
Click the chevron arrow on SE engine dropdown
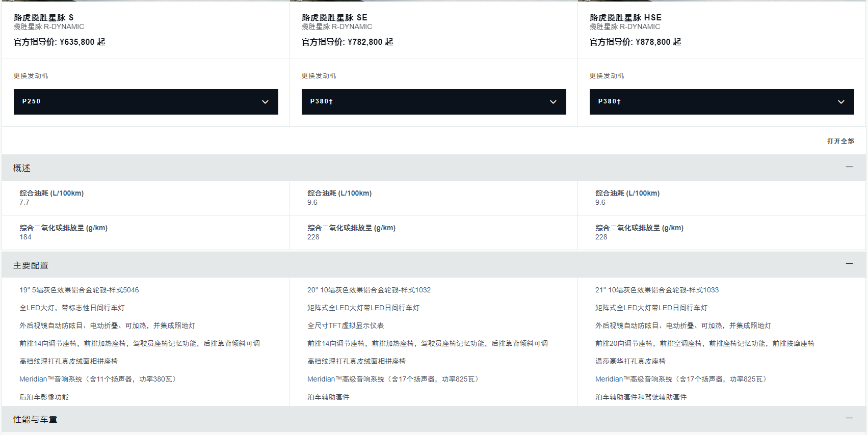pos(553,102)
